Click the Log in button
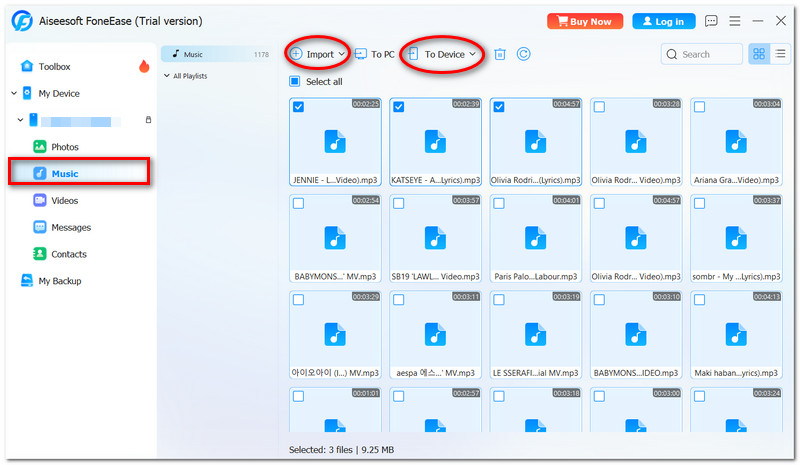This screenshot has width=800, height=465. coord(664,21)
